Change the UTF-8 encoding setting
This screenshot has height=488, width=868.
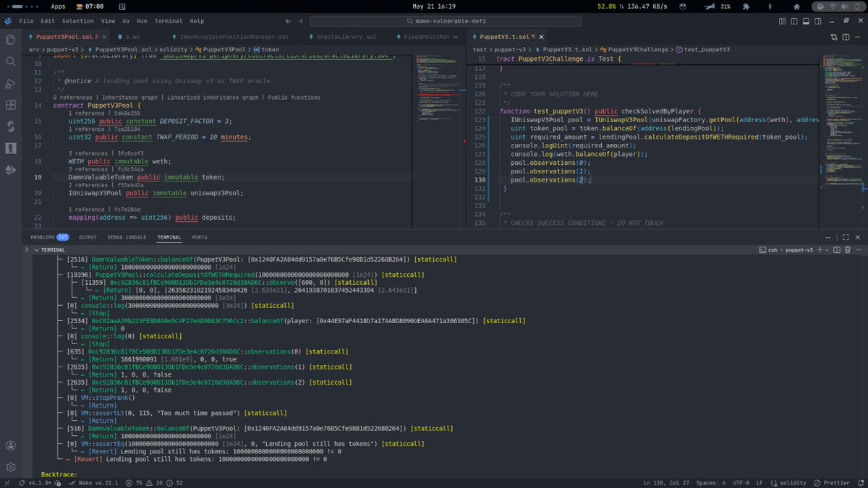click(x=743, y=483)
